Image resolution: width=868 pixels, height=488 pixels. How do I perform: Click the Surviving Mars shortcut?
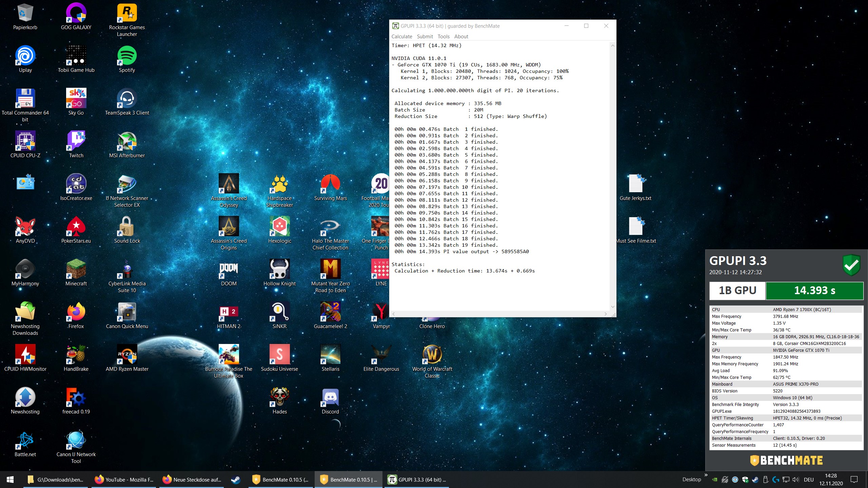330,188
